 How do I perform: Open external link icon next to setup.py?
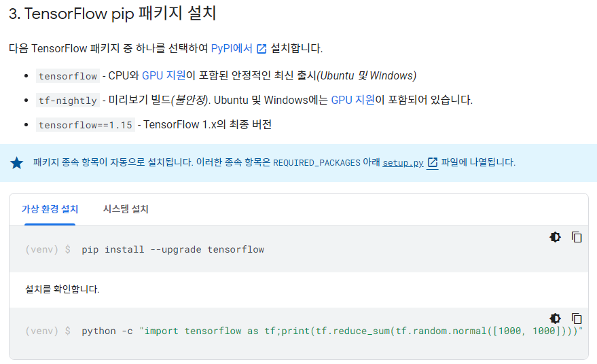click(x=433, y=162)
